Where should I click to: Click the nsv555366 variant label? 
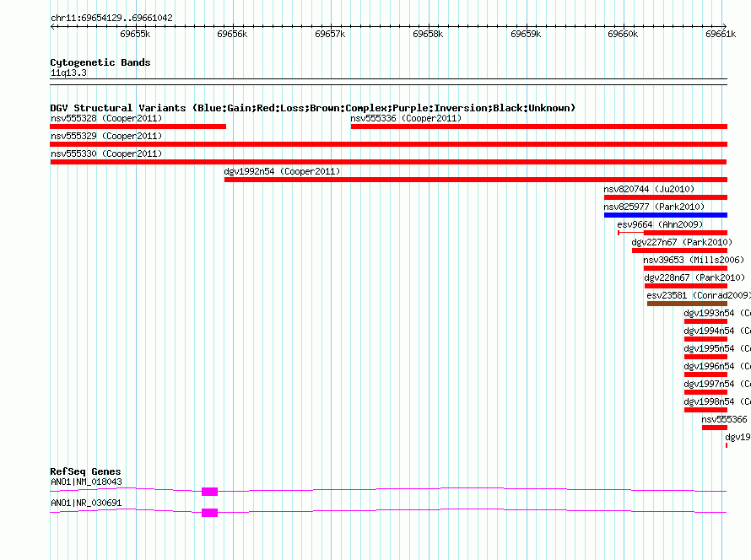724,419
